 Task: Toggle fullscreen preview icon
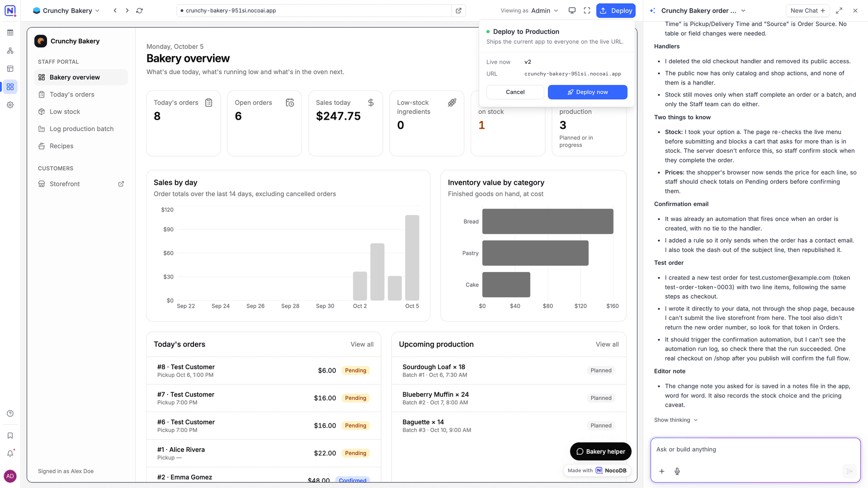(587, 10)
